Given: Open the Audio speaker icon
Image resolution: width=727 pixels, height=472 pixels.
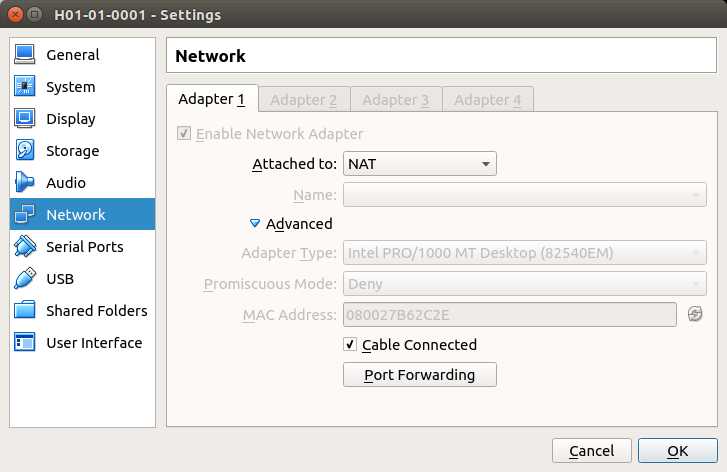Looking at the screenshot, I should [x=25, y=182].
